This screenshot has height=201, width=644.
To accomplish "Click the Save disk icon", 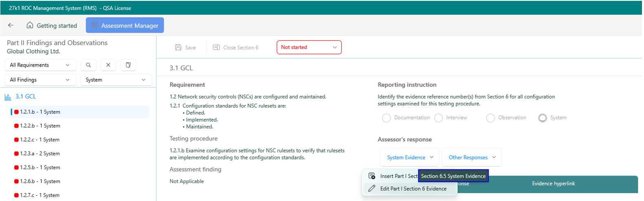I will pos(178,47).
